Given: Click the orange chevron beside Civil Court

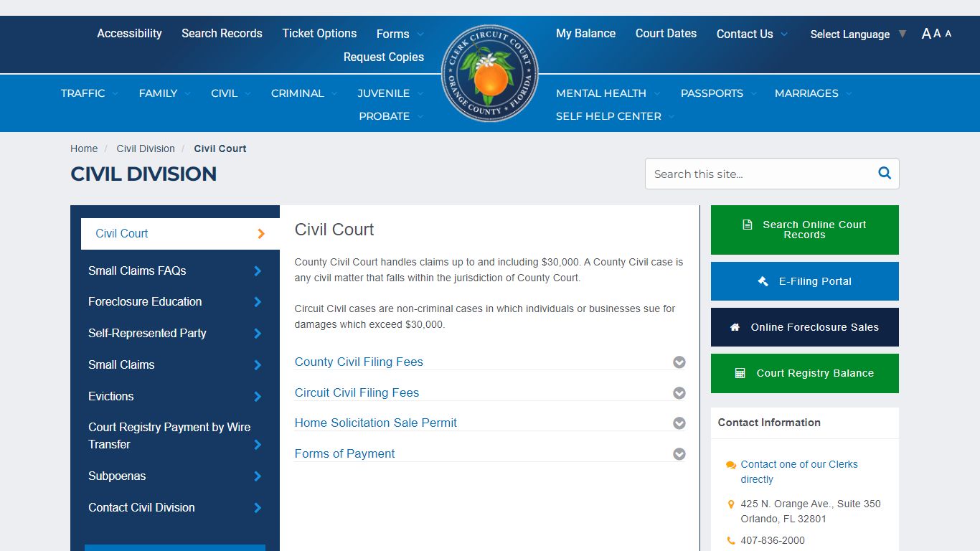Looking at the screenshot, I should coord(261,234).
